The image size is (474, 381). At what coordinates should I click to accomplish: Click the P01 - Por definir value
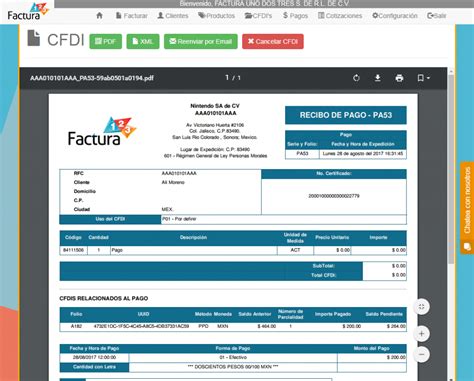(x=179, y=219)
